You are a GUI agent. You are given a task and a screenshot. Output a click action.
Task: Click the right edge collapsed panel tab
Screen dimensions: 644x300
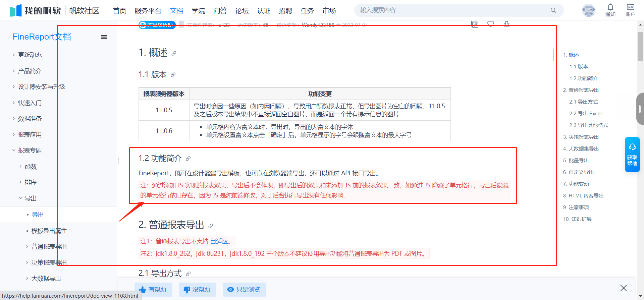(640, 109)
